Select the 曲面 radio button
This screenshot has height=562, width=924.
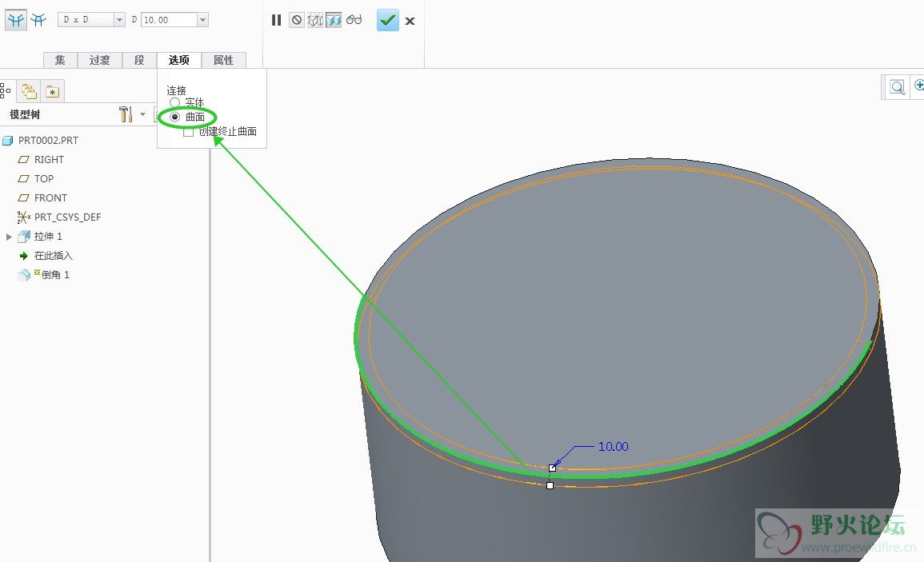point(174,117)
